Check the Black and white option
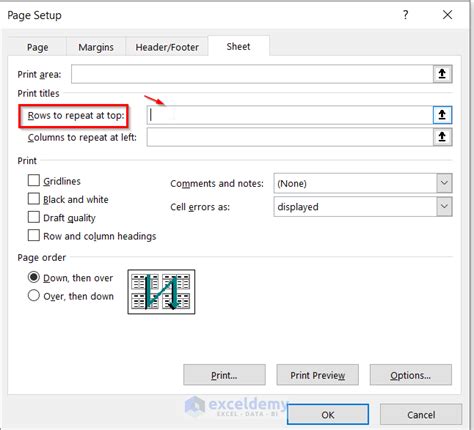This screenshot has width=474, height=430. [34, 199]
